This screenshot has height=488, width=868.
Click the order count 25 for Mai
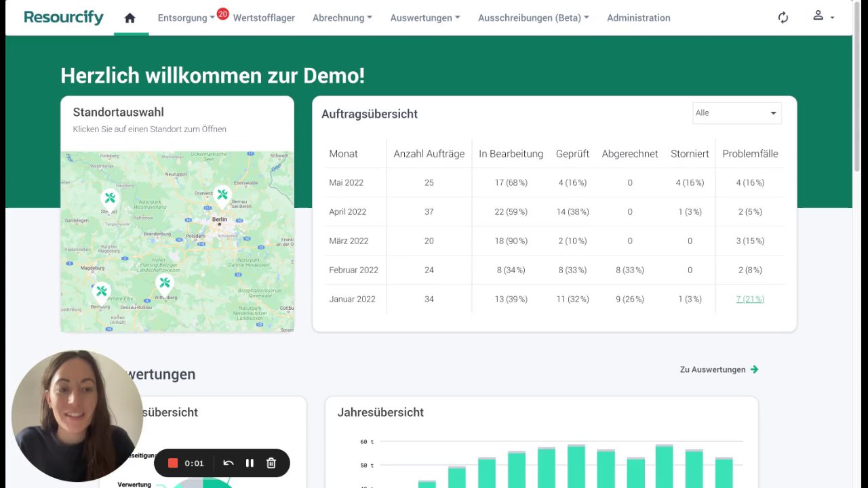pos(429,182)
